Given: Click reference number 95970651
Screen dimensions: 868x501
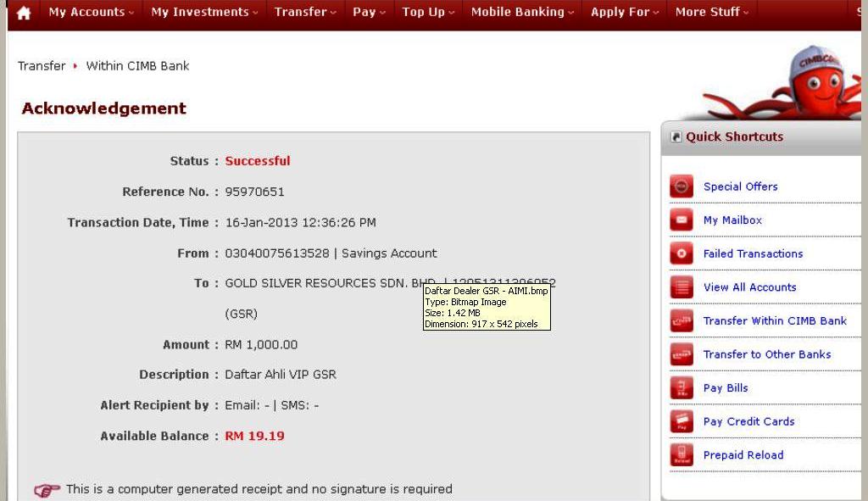Looking at the screenshot, I should [x=254, y=192].
